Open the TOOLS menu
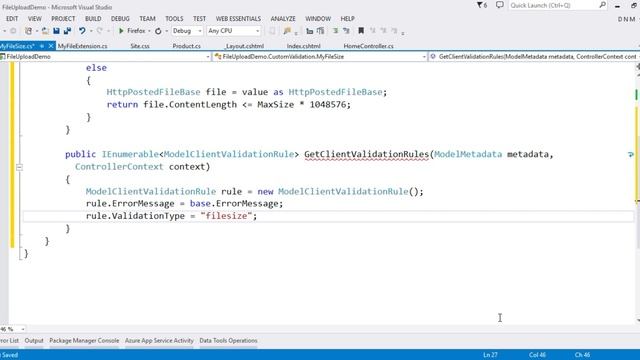Image resolution: width=640 pixels, height=360 pixels. coord(174,19)
